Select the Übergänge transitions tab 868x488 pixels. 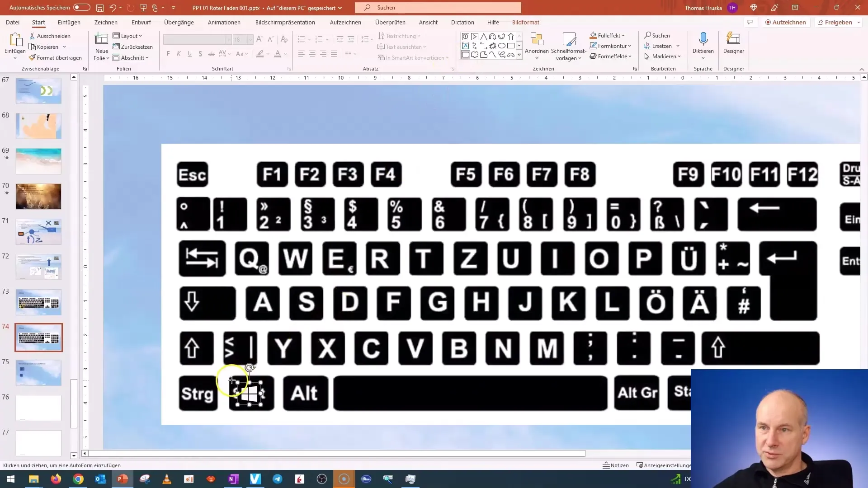179,22
